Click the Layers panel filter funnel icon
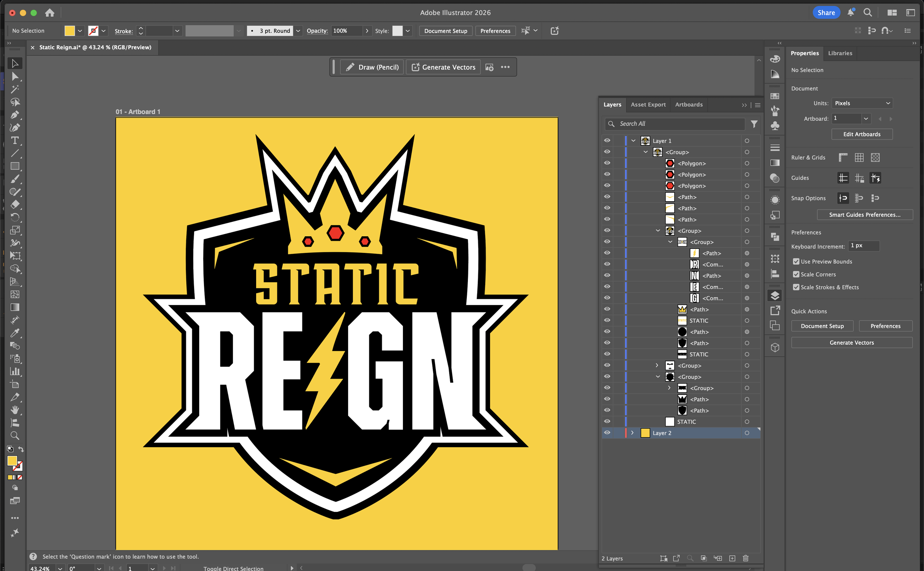 [x=754, y=124]
